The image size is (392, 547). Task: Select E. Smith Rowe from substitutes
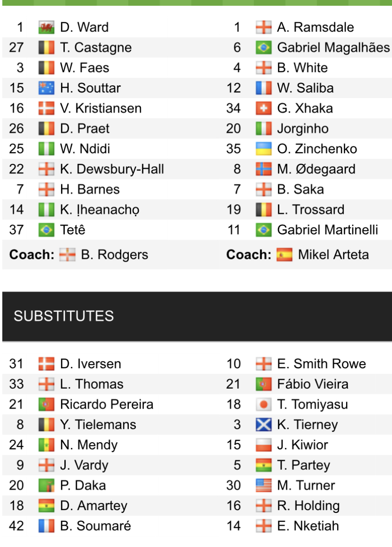(x=321, y=364)
